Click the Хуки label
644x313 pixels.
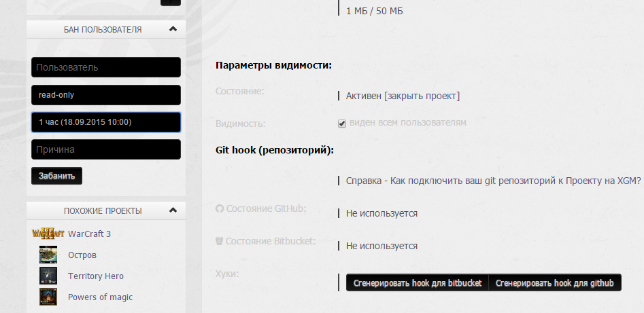click(227, 273)
